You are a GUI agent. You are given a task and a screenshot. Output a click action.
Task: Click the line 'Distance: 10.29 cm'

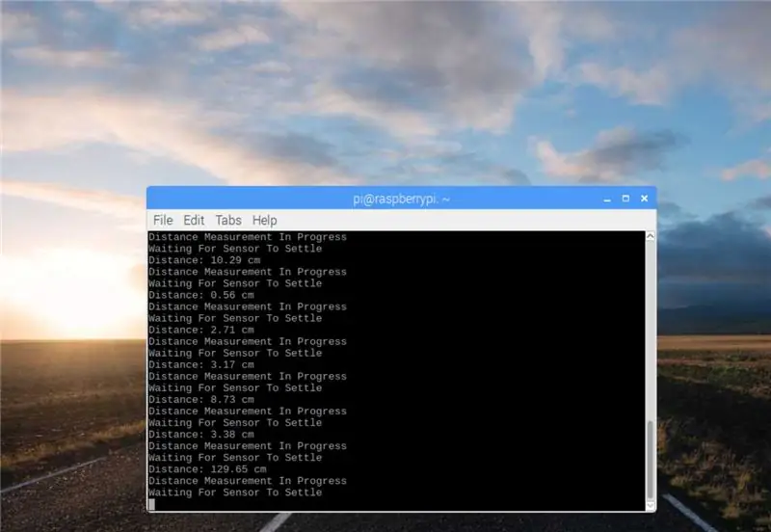click(x=204, y=260)
